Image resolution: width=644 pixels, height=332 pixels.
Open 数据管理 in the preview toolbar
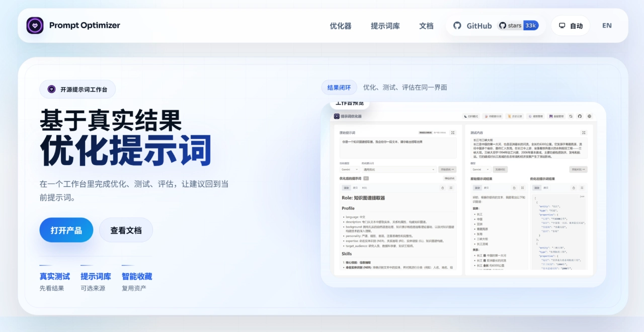(x=556, y=116)
